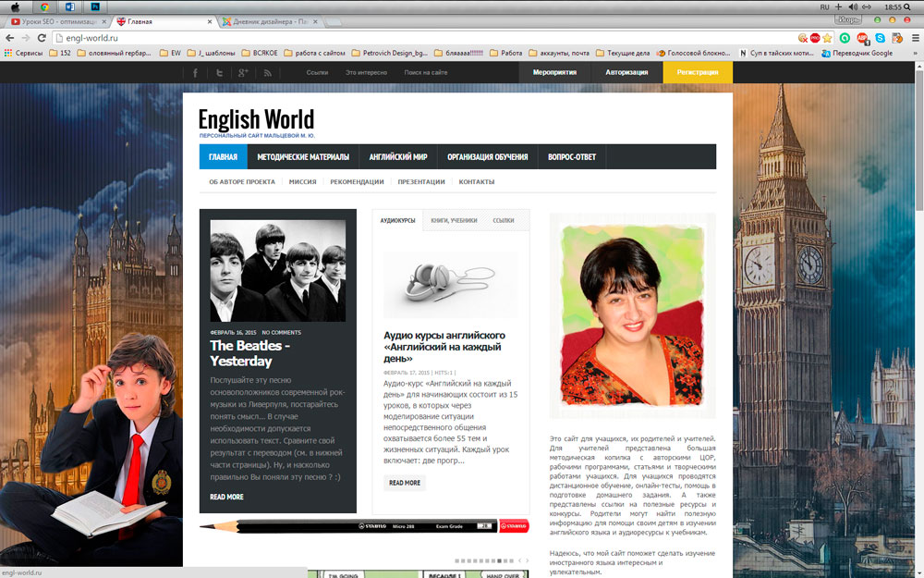Open READ MORE under The Beatles article

[226, 497]
